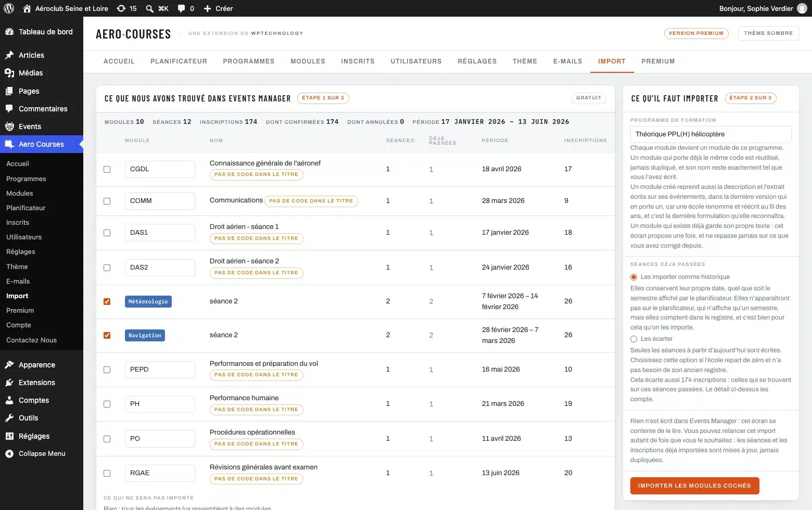Click Importer les modules cochés button
The height and width of the screenshot is (510, 812).
coord(694,486)
